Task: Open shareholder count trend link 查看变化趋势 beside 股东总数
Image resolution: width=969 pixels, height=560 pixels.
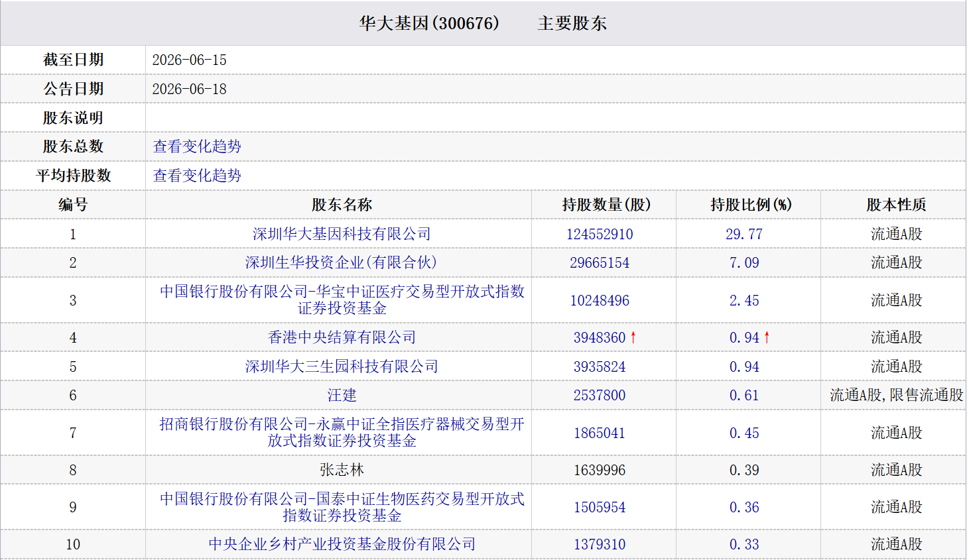Action: click(197, 146)
